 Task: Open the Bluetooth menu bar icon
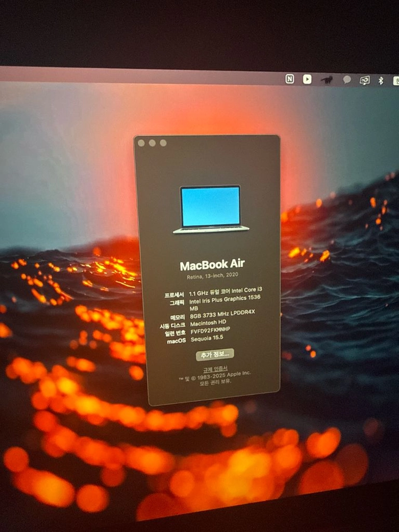(381, 80)
